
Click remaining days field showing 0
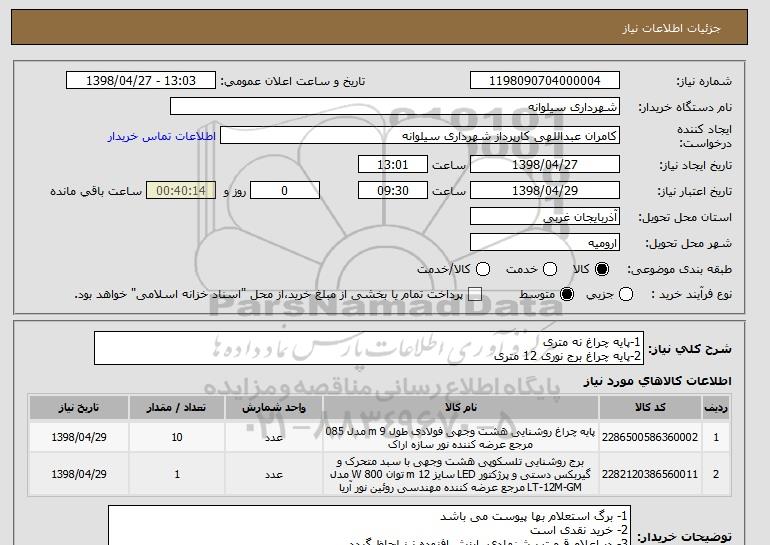tap(285, 191)
